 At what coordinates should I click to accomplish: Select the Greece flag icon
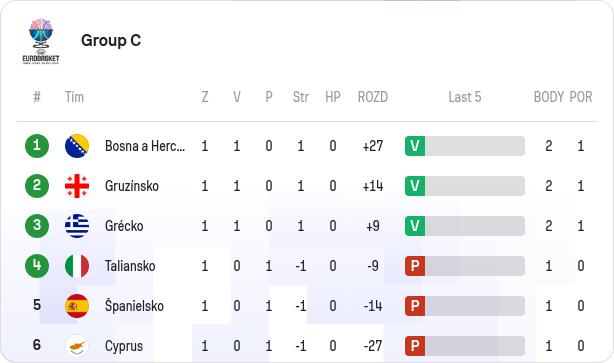[x=77, y=226]
